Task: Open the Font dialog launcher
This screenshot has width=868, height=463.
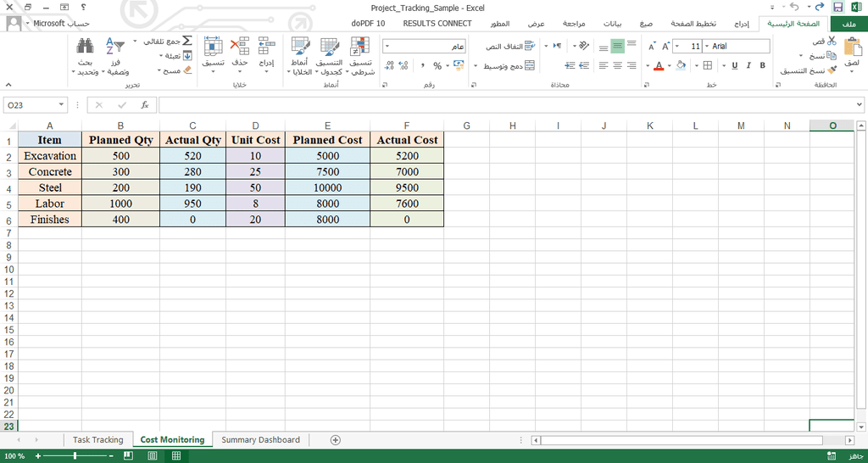Action: pyautogui.click(x=645, y=85)
